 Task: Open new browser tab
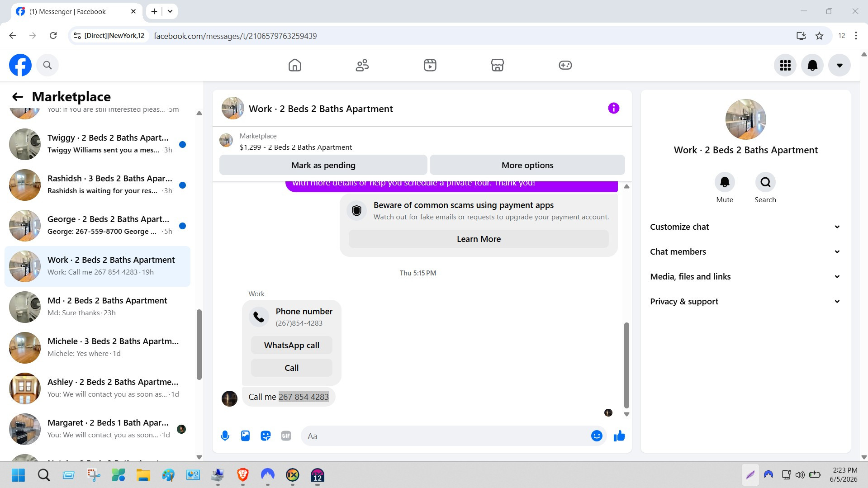click(154, 11)
